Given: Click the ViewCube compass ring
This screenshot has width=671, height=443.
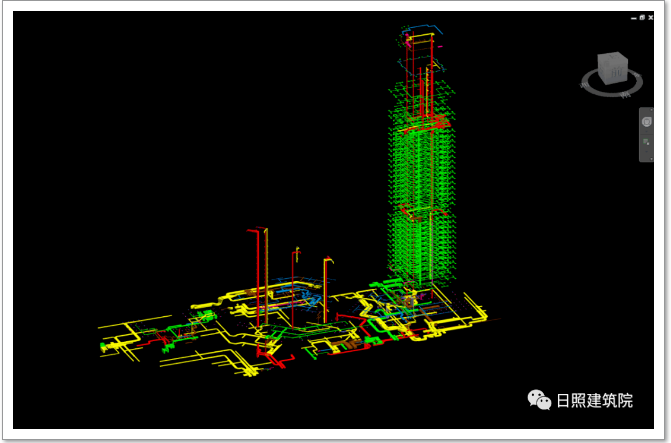Looking at the screenshot, I should (x=610, y=93).
